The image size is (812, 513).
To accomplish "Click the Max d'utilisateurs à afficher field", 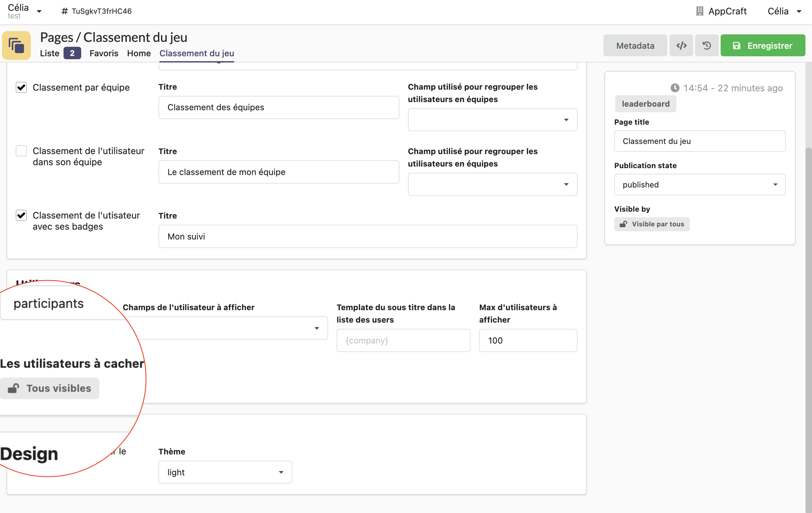I will click(528, 341).
